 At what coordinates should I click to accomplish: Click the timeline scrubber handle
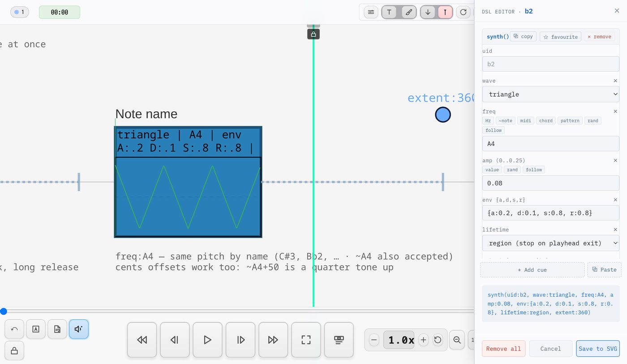coord(4,311)
